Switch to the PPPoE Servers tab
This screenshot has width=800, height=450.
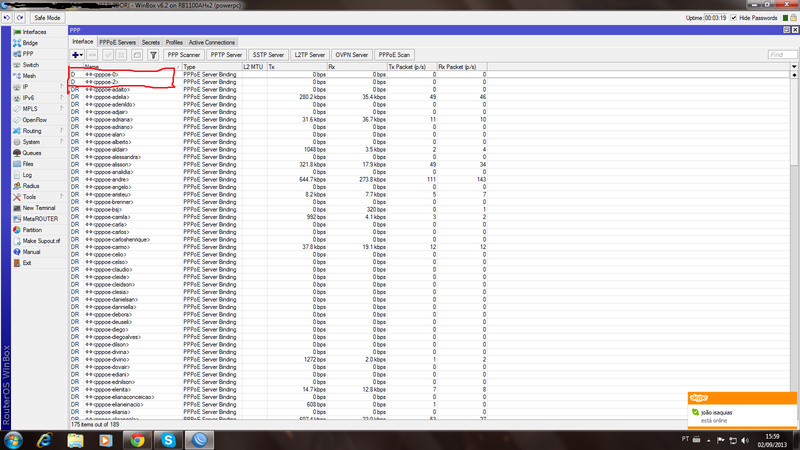117,42
